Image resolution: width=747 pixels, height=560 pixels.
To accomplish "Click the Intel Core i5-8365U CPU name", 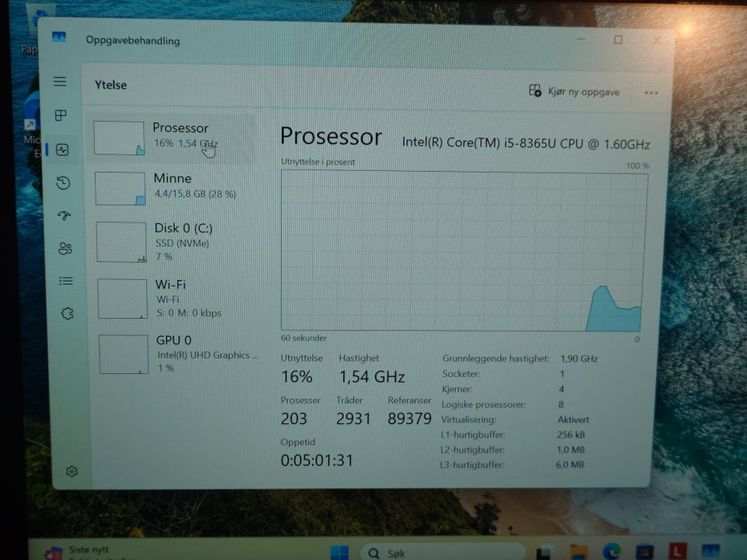I will [x=526, y=143].
